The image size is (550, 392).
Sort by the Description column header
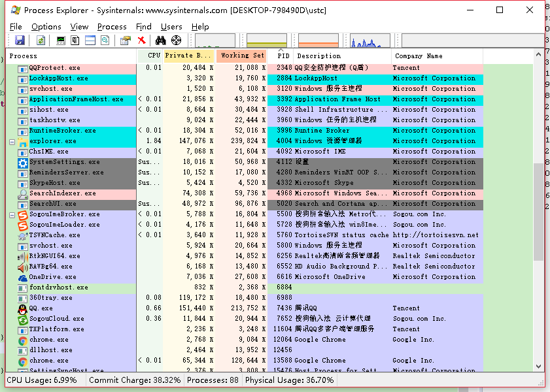[343, 56]
